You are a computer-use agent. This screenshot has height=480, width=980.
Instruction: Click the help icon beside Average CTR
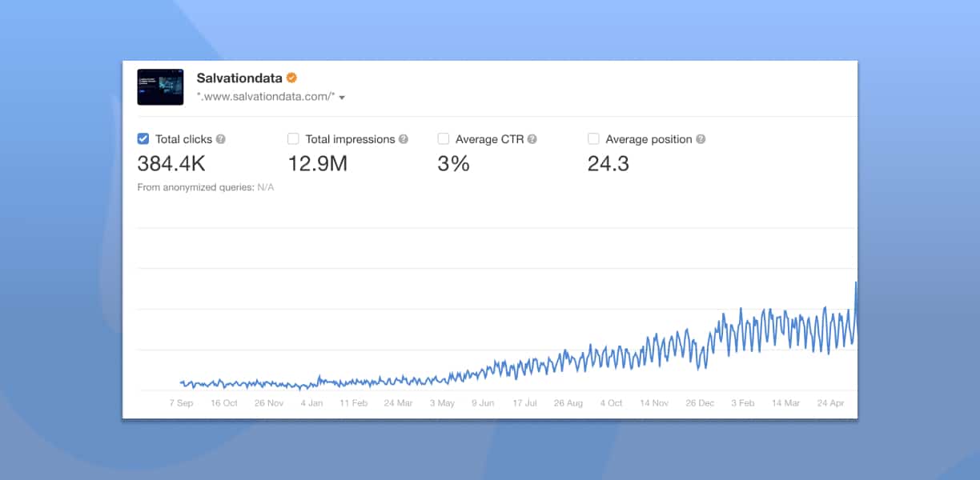[x=532, y=139]
